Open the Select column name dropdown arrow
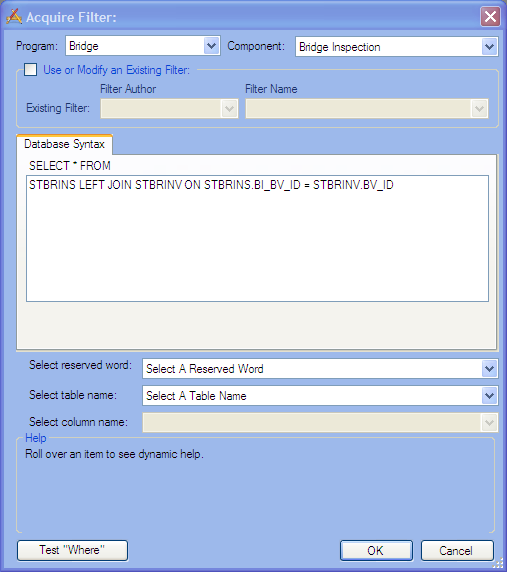507x572 pixels. pos(489,422)
